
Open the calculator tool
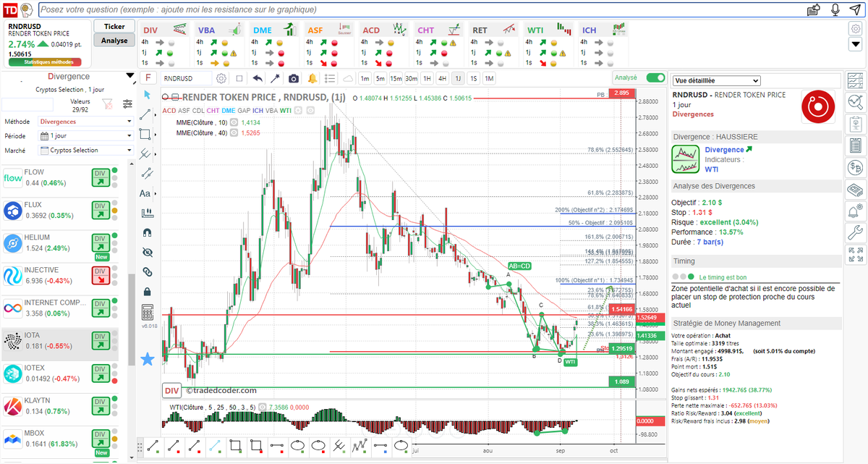148,313
